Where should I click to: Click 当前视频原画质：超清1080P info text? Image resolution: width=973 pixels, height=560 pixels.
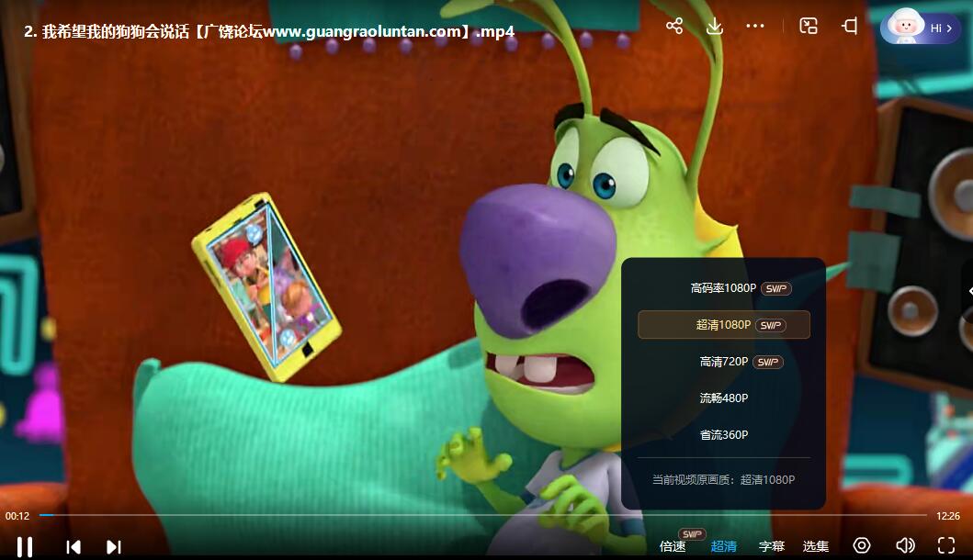[723, 479]
